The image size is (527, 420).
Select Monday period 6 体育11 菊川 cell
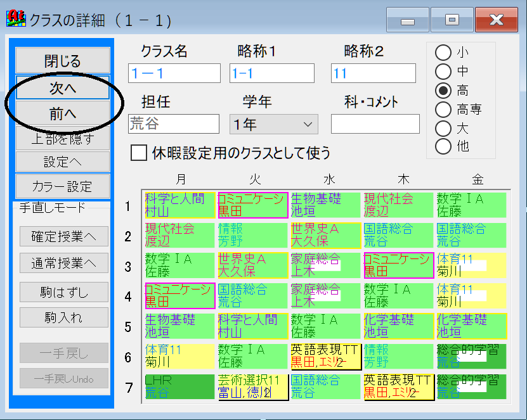180,357
